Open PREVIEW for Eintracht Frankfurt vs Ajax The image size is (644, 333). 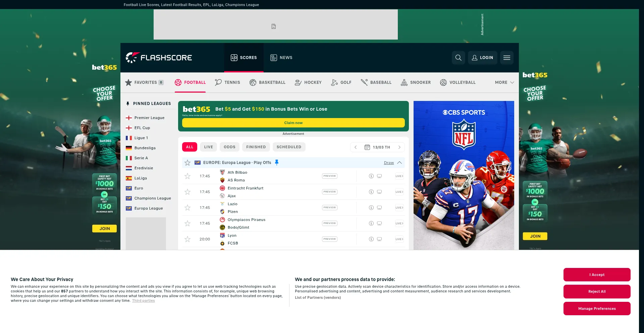[330, 192]
